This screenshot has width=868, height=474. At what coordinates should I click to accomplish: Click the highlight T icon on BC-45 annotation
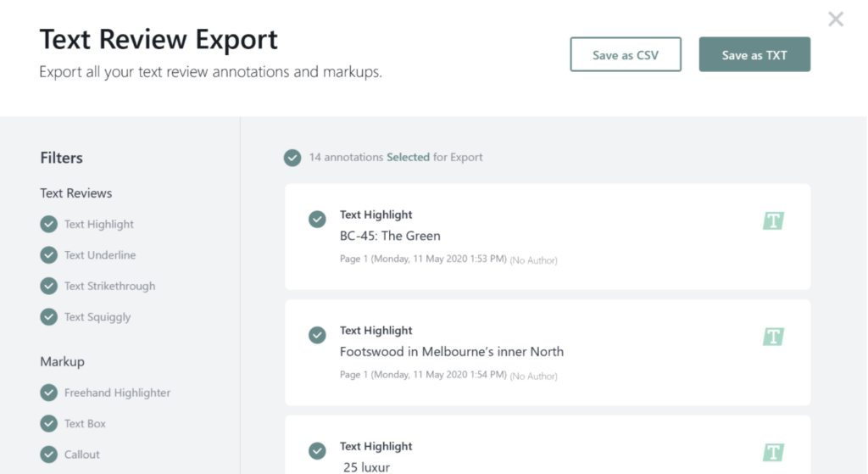(773, 221)
